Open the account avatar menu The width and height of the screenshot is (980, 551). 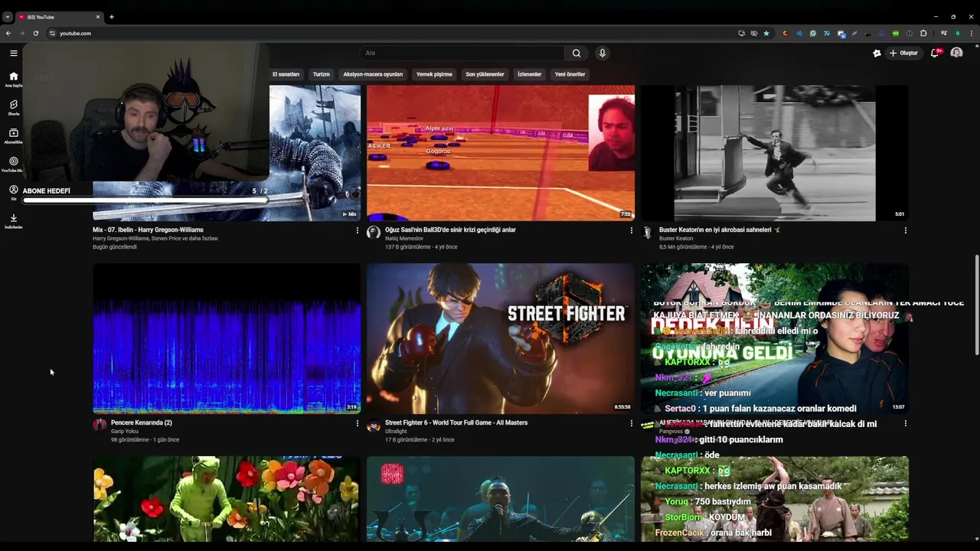pyautogui.click(x=956, y=53)
